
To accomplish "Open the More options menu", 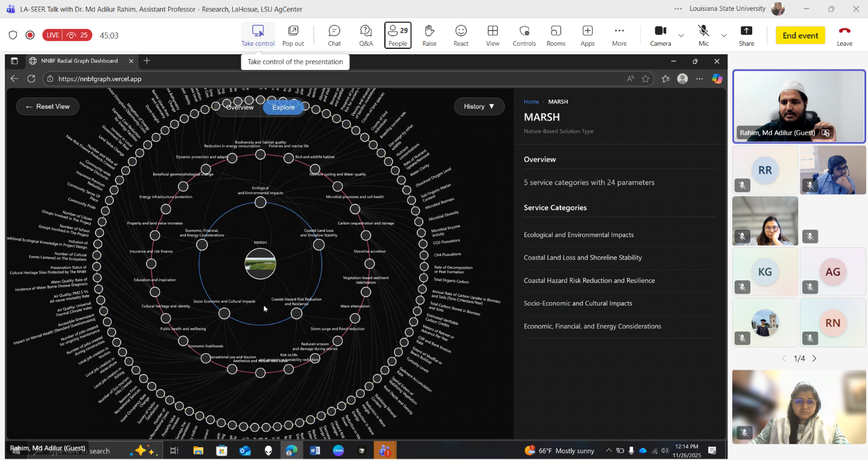I will [x=619, y=35].
